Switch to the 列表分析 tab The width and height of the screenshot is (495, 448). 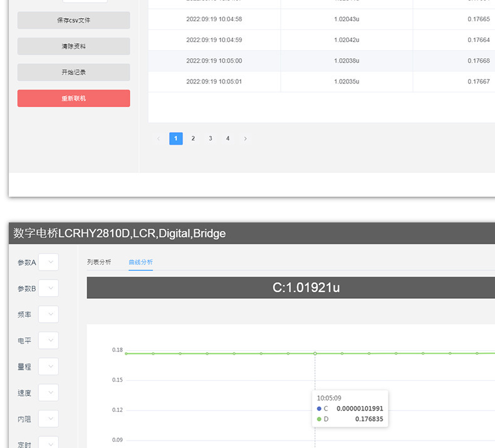tap(99, 262)
